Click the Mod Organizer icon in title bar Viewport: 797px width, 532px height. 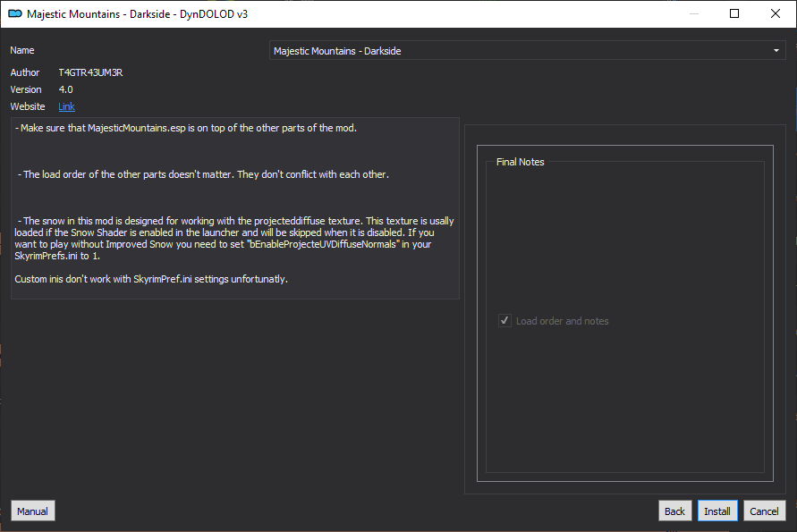click(x=14, y=13)
